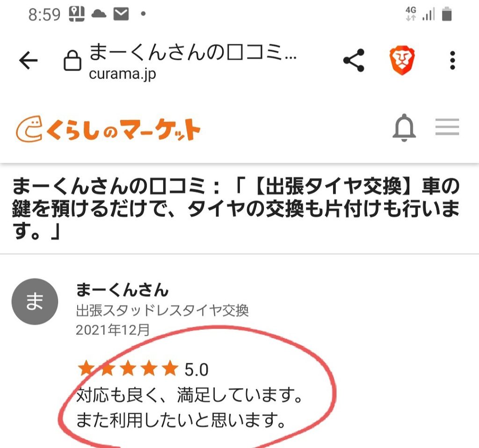
Task: Tap the curama.jp address bar
Action: [x=192, y=61]
